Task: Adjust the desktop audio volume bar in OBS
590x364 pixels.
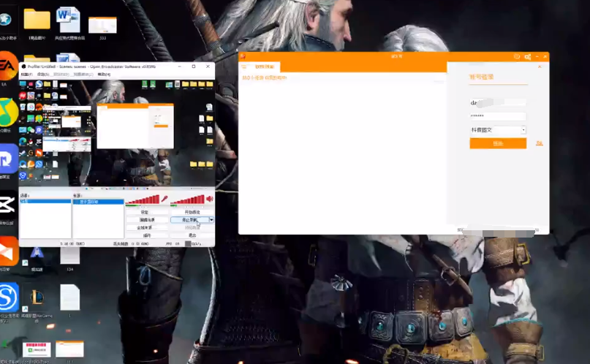Action: [187, 200]
